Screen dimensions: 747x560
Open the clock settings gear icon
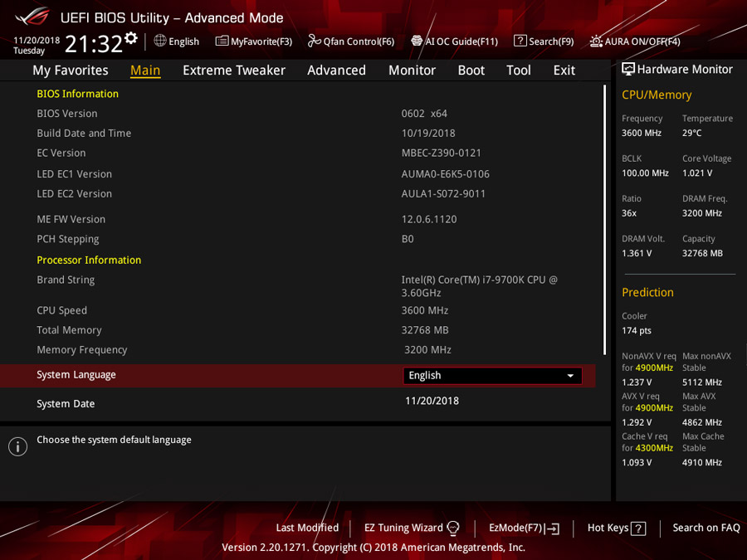point(131,38)
